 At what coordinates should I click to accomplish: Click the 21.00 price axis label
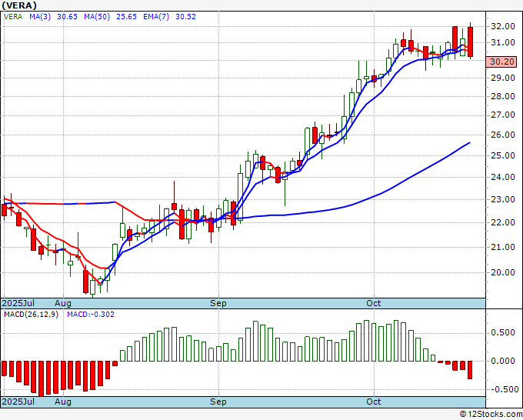point(503,247)
